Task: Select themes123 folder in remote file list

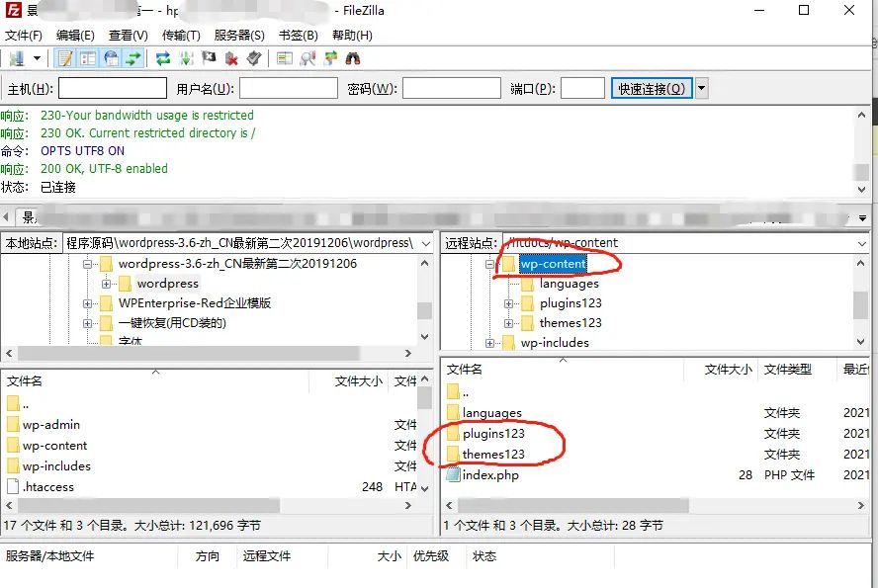Action: pyautogui.click(x=493, y=455)
